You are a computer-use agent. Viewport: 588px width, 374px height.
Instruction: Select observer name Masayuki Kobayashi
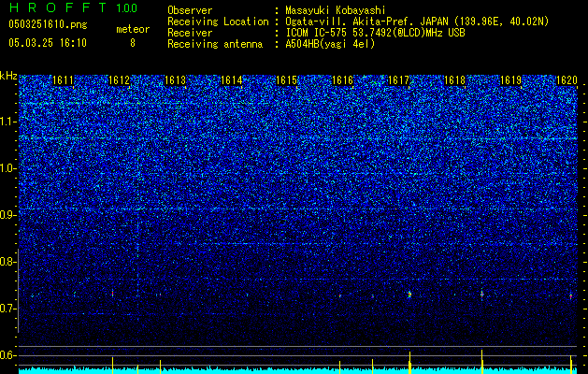[x=336, y=10]
